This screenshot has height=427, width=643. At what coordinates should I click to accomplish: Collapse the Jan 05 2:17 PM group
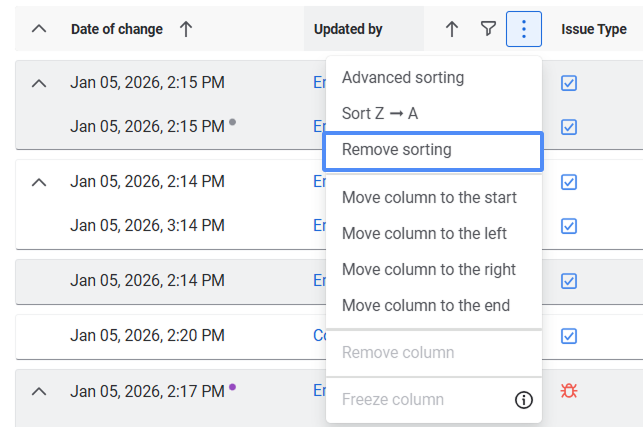click(39, 391)
